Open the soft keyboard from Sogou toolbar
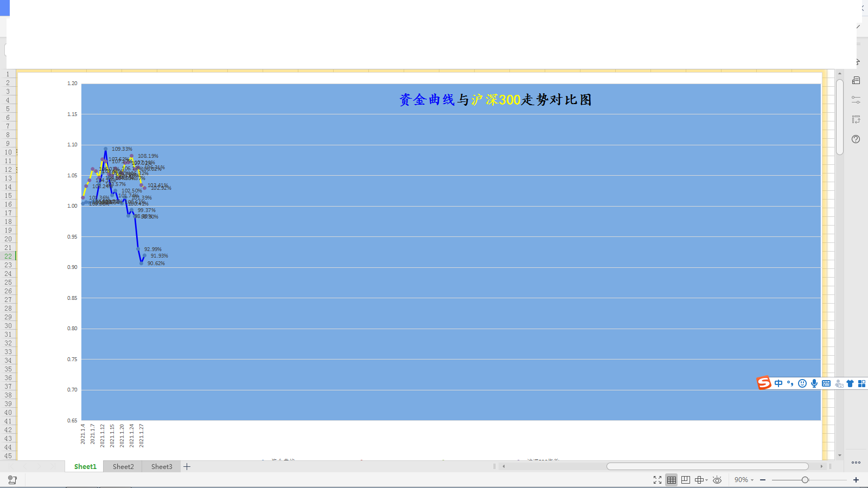The width and height of the screenshot is (868, 488). click(826, 383)
